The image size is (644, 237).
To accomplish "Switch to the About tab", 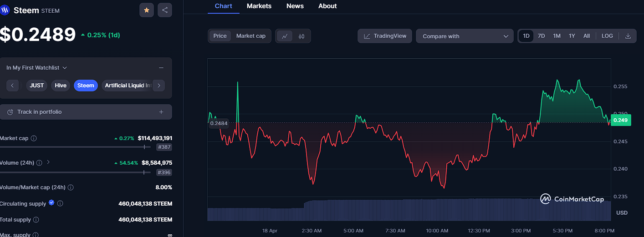I will pyautogui.click(x=327, y=6).
